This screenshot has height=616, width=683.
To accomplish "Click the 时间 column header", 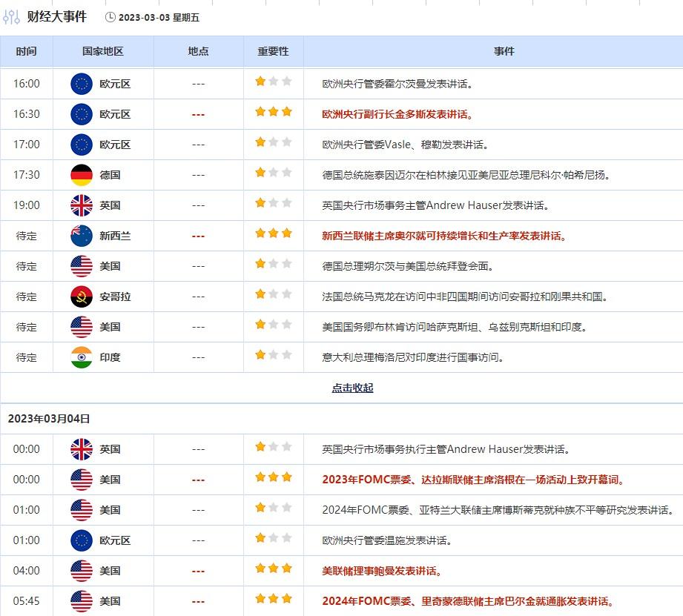I will pos(26,51).
